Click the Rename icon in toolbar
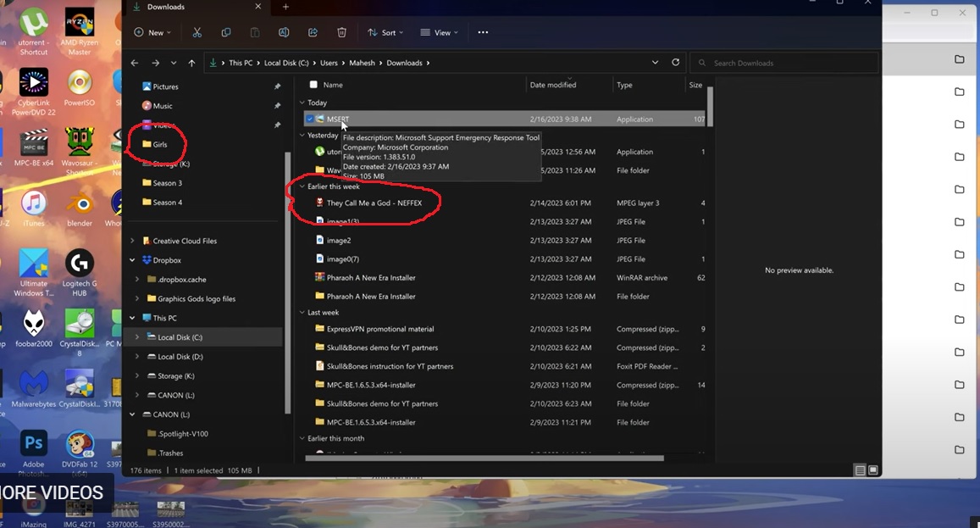This screenshot has height=528, width=980. pyautogui.click(x=284, y=32)
